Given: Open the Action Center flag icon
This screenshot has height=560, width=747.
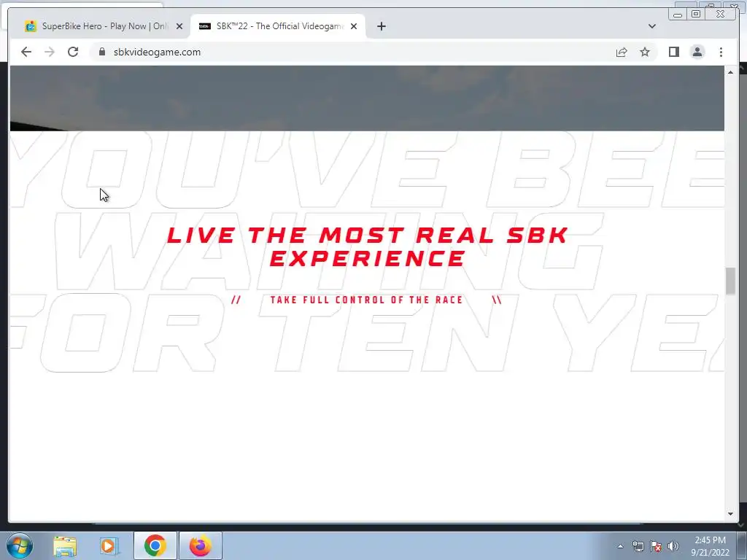Looking at the screenshot, I should click(x=656, y=546).
